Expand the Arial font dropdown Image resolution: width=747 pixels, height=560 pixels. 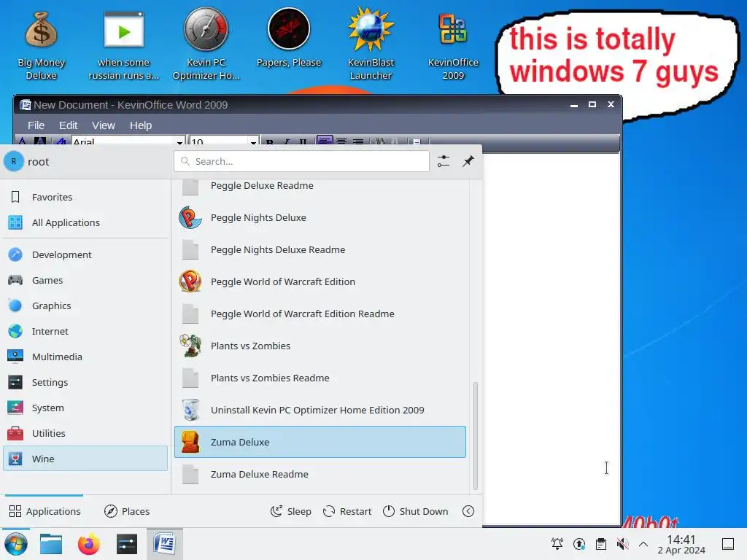[179, 141]
